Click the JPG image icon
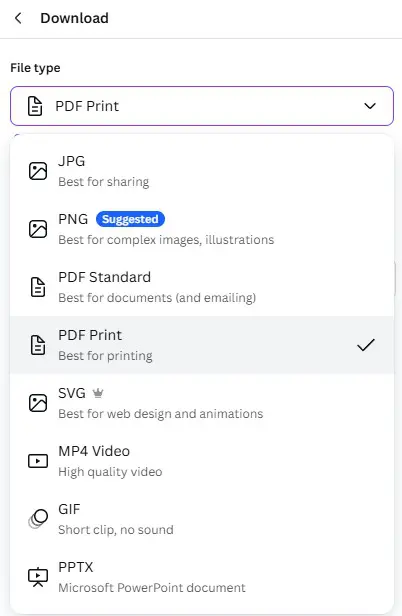Screen dimensions: 402x616 tap(38, 171)
